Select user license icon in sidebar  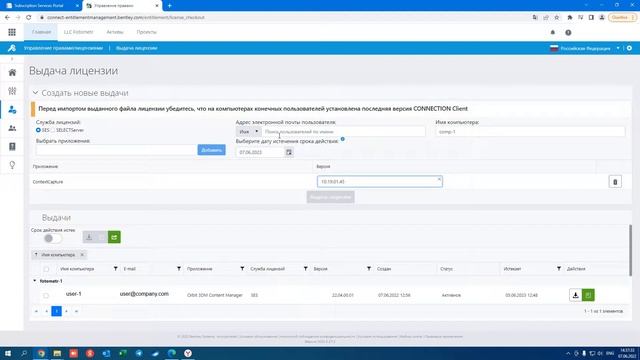tap(12, 109)
